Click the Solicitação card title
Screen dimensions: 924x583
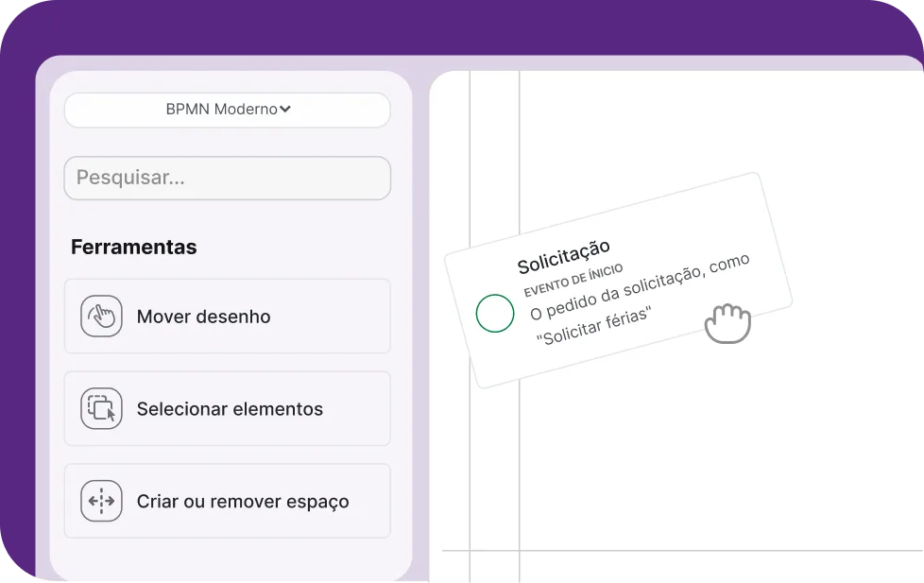(x=563, y=257)
